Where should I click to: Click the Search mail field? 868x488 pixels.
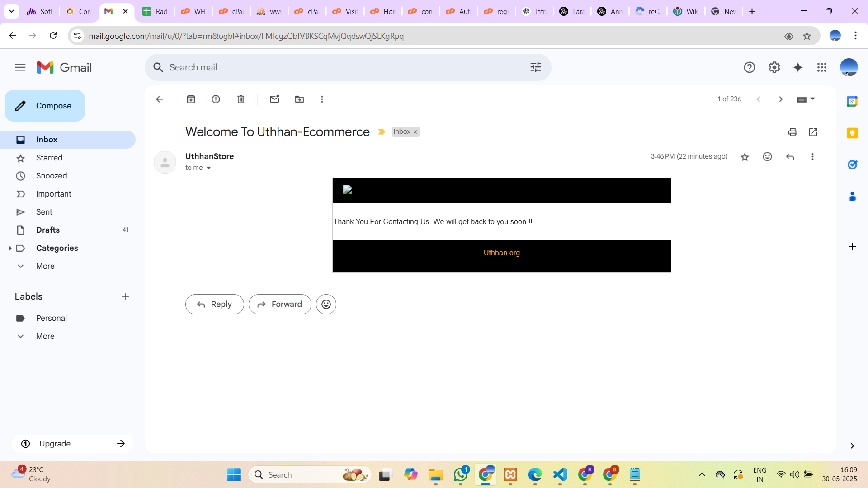344,67
